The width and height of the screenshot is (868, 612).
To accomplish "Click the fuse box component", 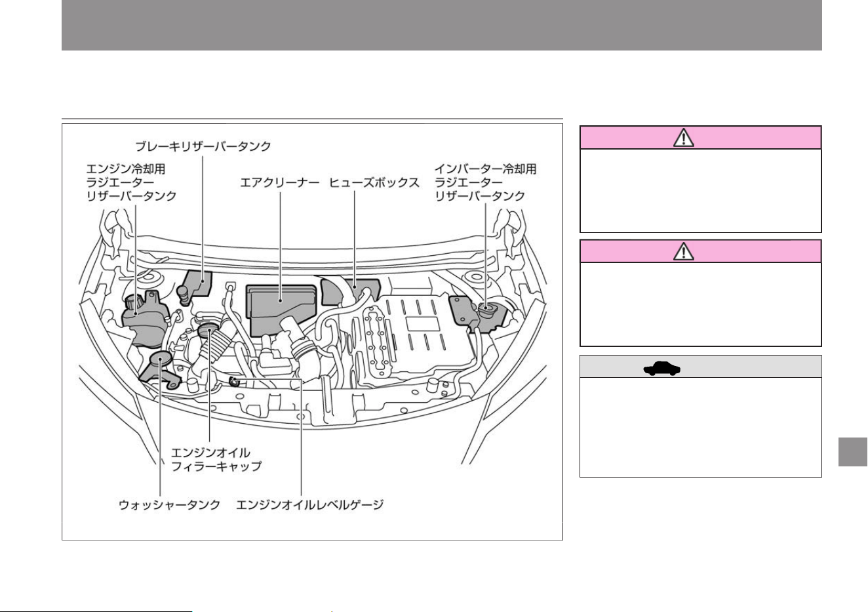I will [351, 291].
